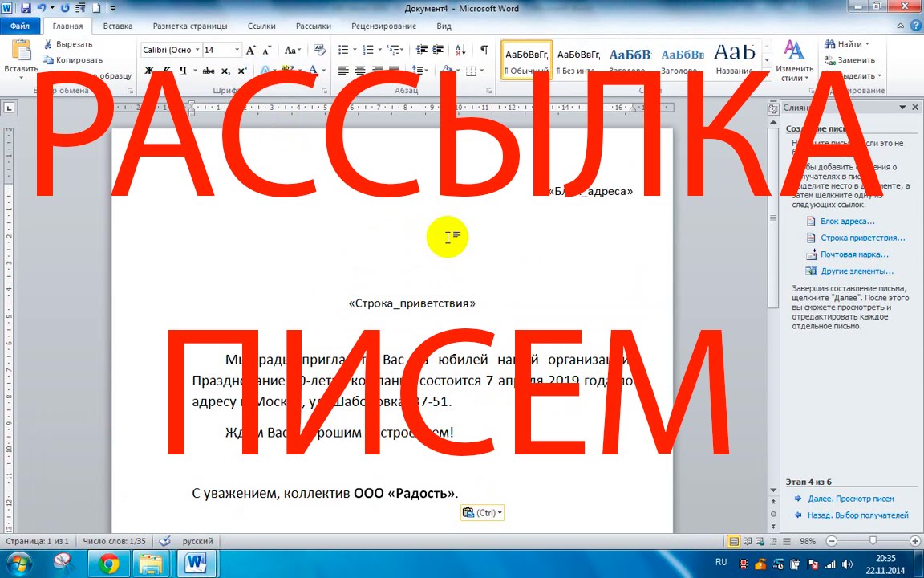Click the Shrink Font icon
This screenshot has height=578, width=924.
click(266, 50)
